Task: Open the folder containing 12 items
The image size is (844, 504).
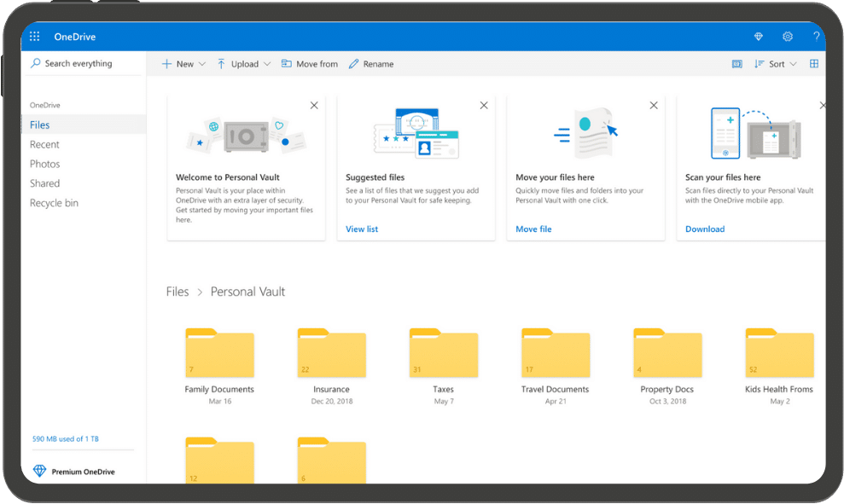Action: click(x=219, y=461)
